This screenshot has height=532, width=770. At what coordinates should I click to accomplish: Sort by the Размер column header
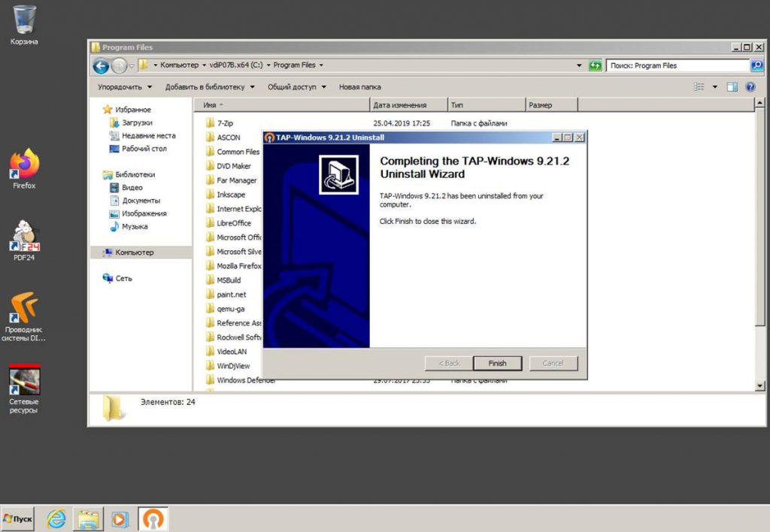click(x=551, y=105)
